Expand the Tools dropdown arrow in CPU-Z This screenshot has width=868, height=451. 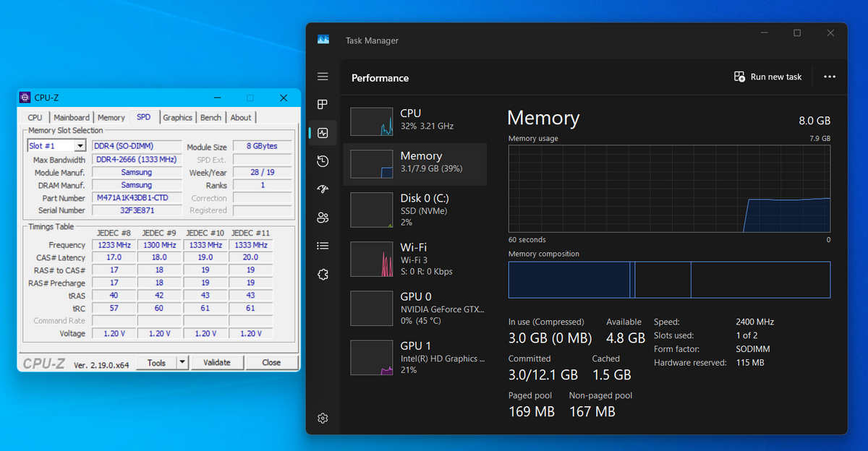point(182,363)
